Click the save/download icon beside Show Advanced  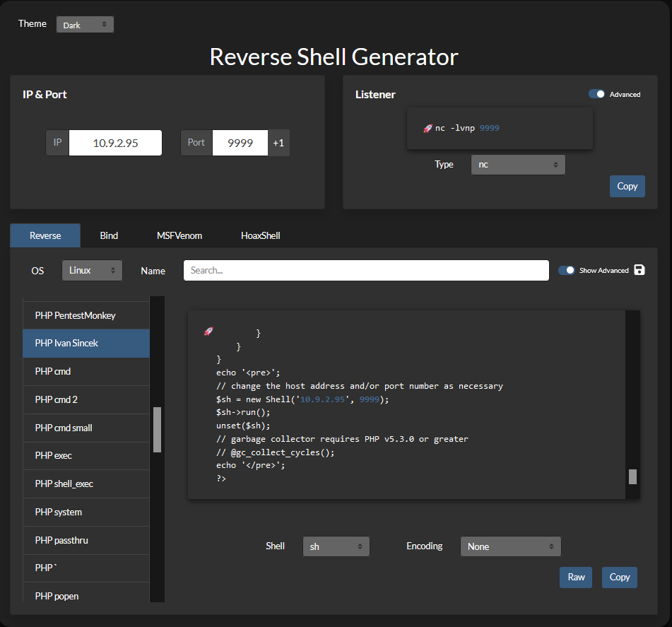click(639, 270)
